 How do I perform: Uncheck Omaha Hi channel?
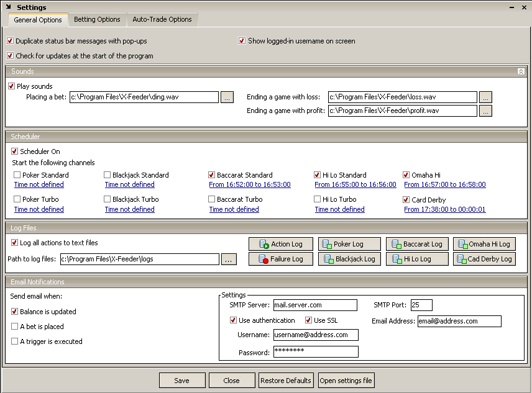406,175
